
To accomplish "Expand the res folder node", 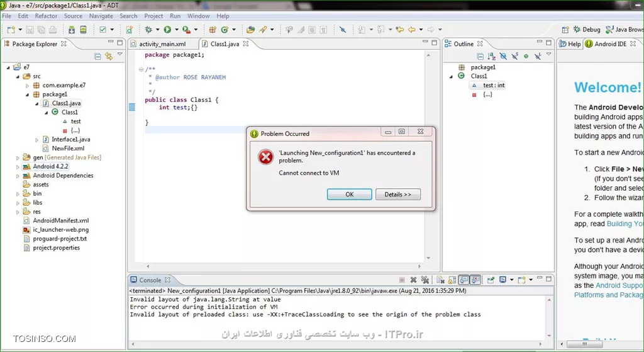I will tap(18, 212).
